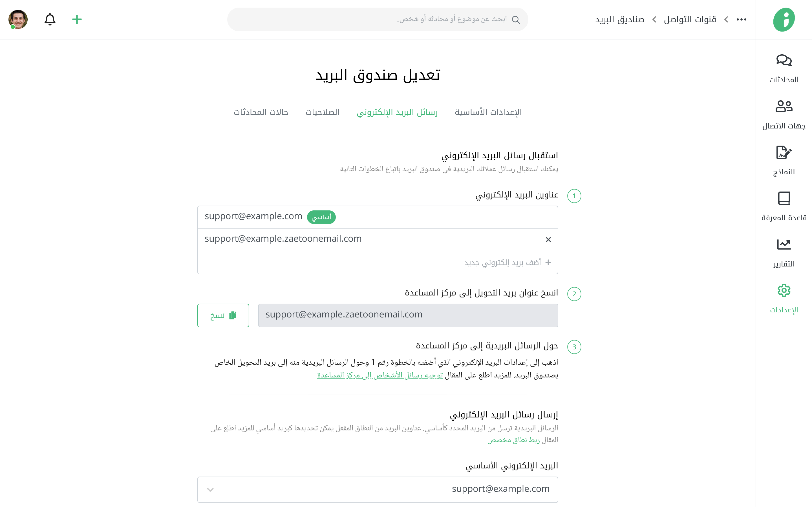Click the settings (الإعدادات) gear icon
The image size is (812, 507).
[x=784, y=291]
